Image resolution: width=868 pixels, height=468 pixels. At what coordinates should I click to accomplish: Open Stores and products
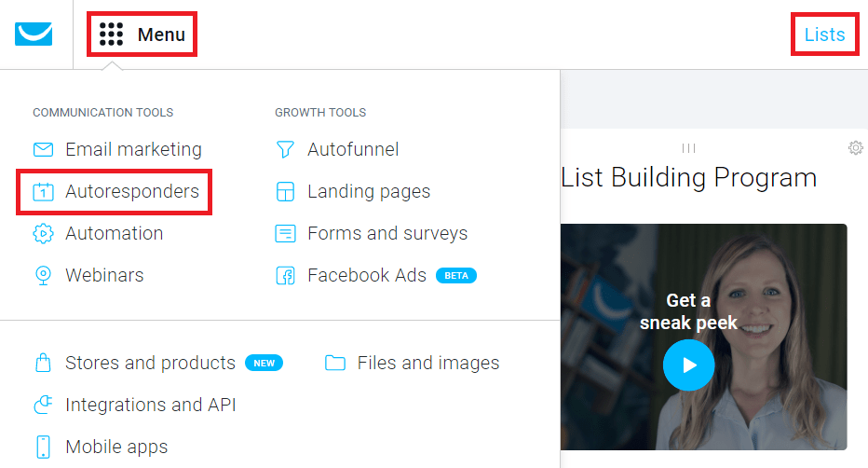click(x=150, y=363)
